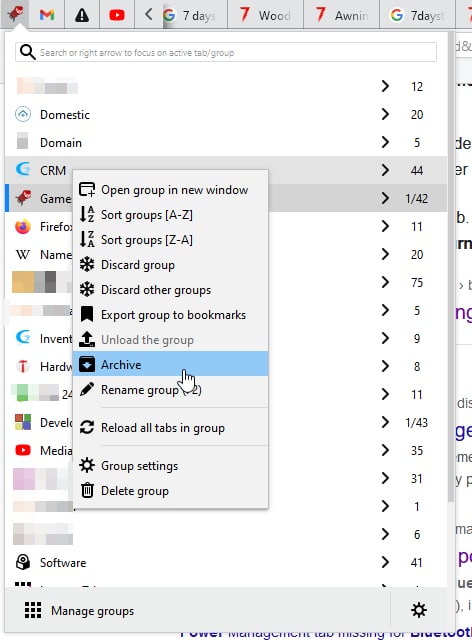Expand the group with 1/42 tabs
The height and width of the screenshot is (640, 472).
click(x=385, y=198)
